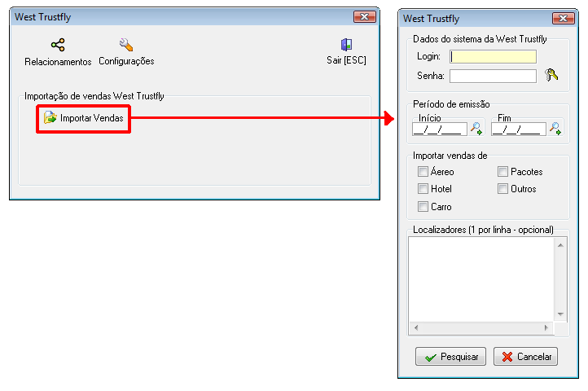Enable the Pacotes checkbox
588x391 pixels.
(502, 172)
